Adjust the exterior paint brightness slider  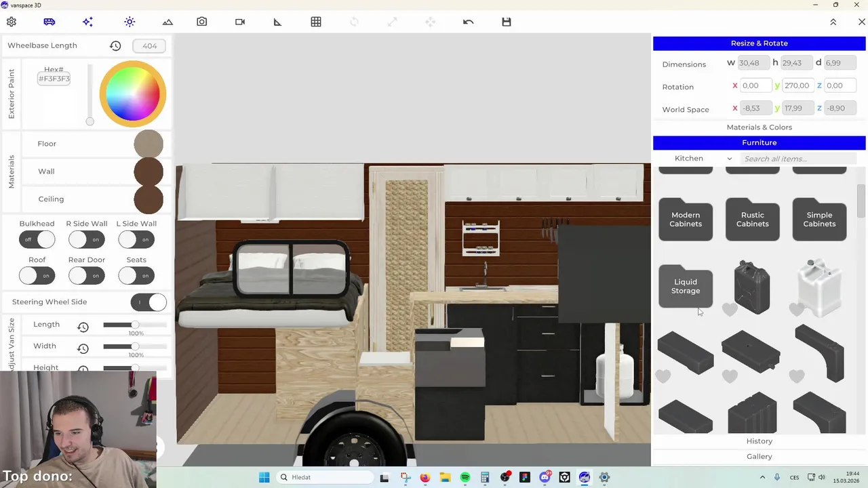90,121
